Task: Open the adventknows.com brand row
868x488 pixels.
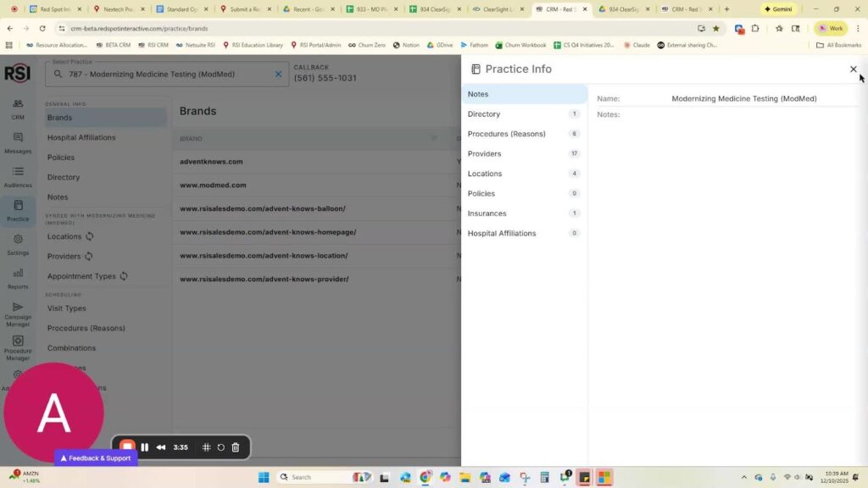Action: click(x=211, y=162)
